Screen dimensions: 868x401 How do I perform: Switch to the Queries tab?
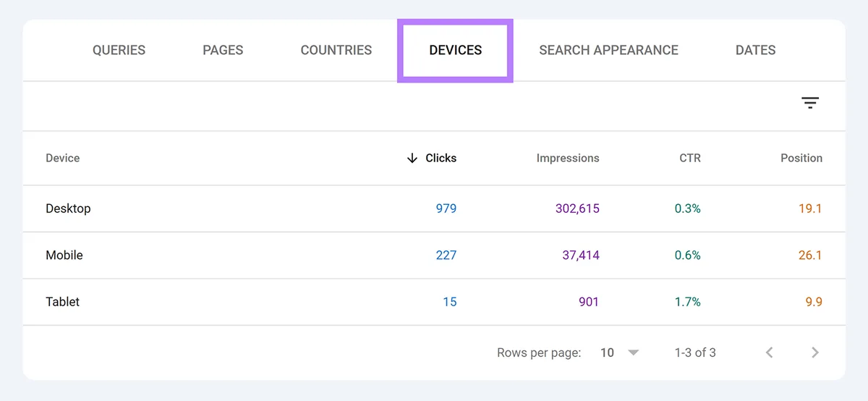pos(119,50)
